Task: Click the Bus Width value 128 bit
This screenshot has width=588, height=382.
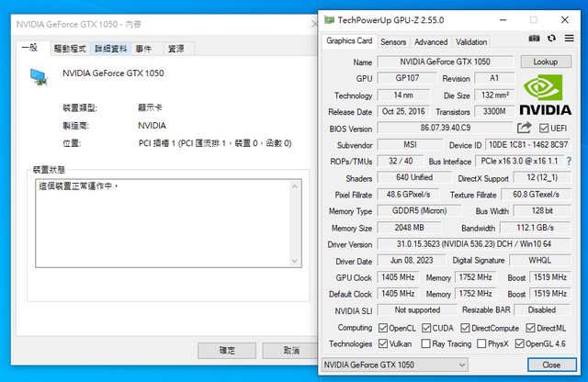Action: click(542, 210)
